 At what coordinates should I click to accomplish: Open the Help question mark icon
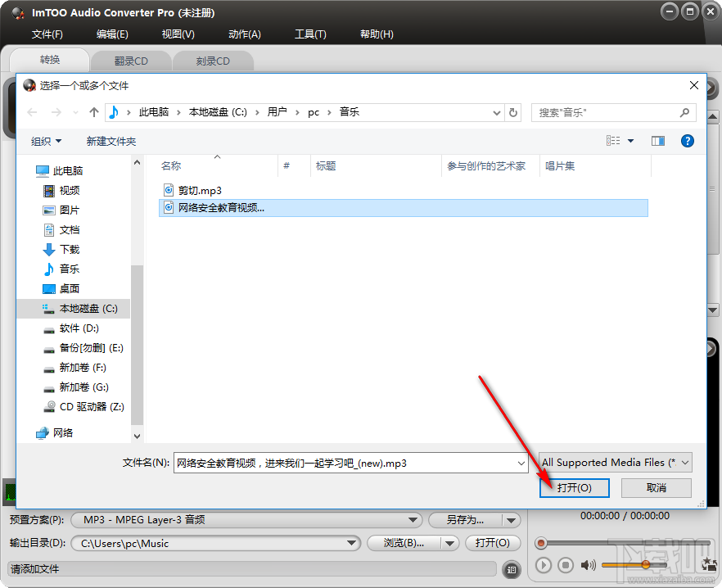coord(688,140)
